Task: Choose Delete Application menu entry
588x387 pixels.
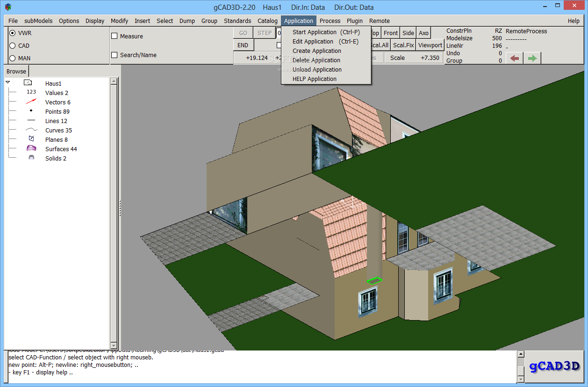Action: click(x=326, y=60)
